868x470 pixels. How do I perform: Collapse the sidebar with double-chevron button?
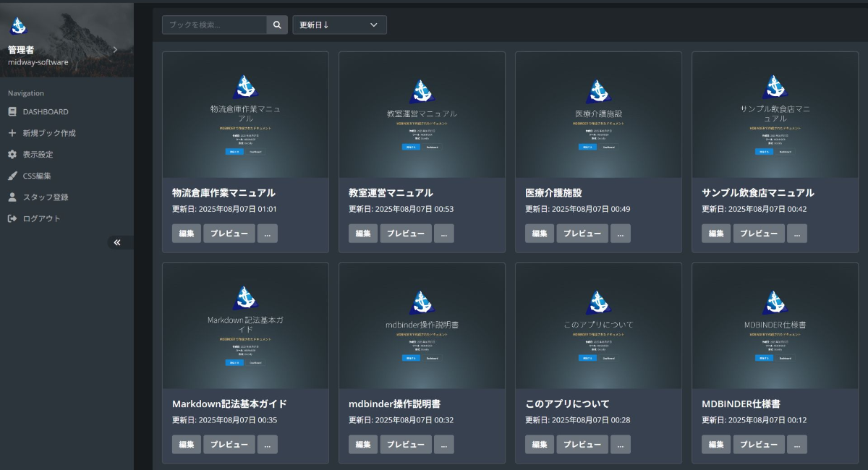click(x=117, y=242)
